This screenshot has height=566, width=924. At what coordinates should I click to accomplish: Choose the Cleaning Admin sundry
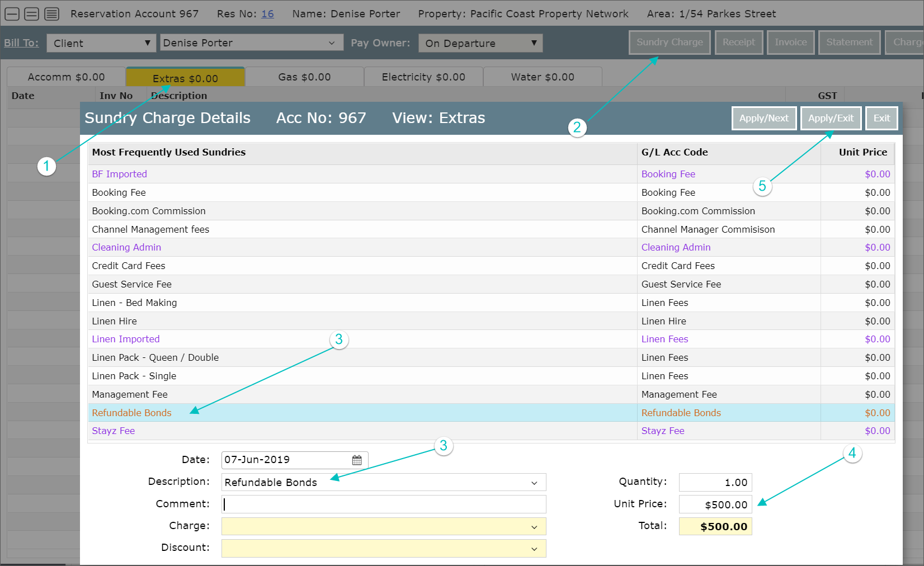[x=126, y=247]
